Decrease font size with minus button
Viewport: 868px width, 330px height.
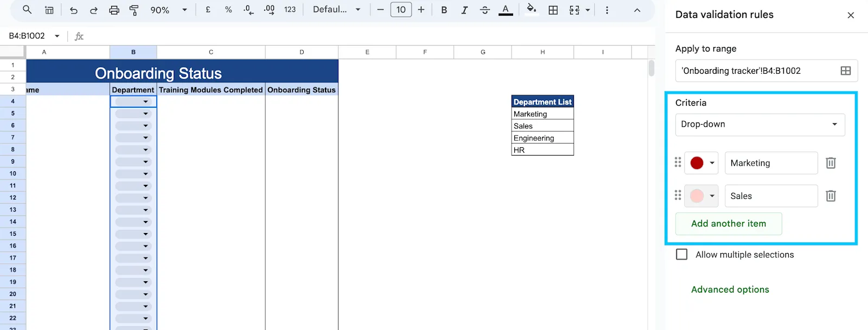pyautogui.click(x=380, y=10)
